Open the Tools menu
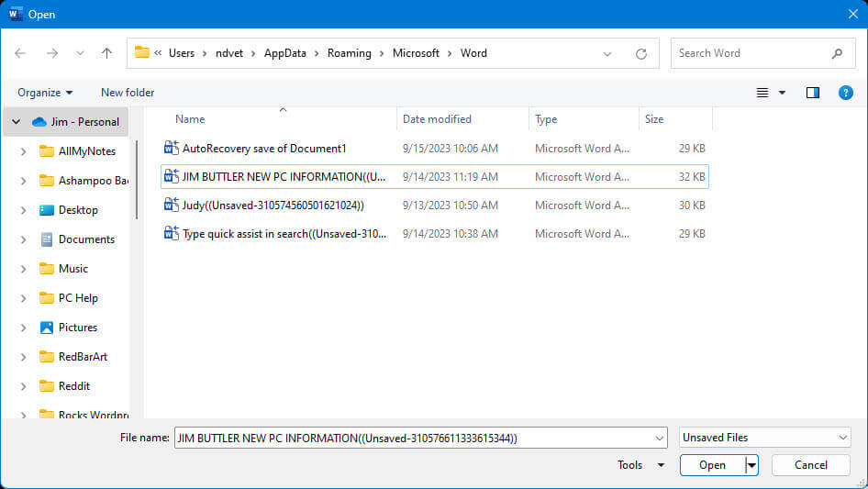 [641, 464]
